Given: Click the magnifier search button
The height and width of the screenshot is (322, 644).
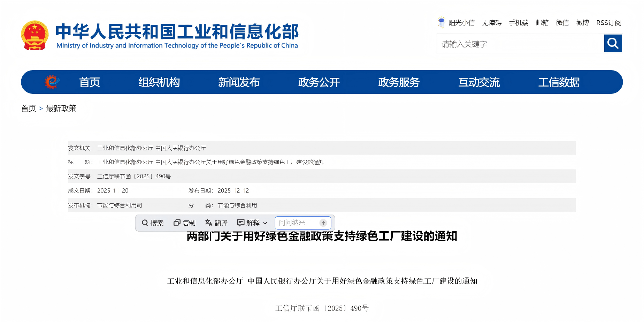Looking at the screenshot, I should [x=613, y=43].
